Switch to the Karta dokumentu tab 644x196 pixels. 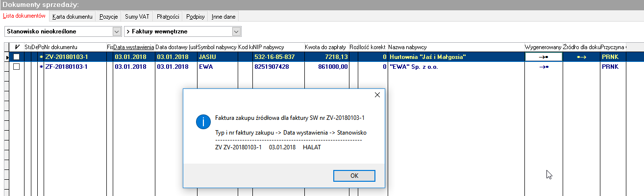(x=73, y=17)
